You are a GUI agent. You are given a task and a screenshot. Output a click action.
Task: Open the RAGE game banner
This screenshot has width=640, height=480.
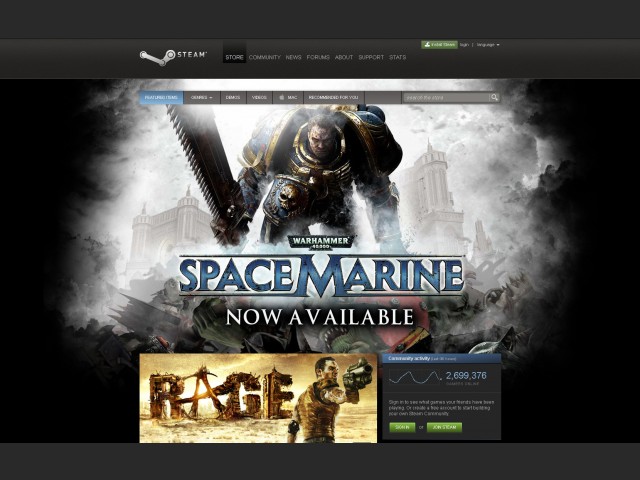click(x=258, y=398)
